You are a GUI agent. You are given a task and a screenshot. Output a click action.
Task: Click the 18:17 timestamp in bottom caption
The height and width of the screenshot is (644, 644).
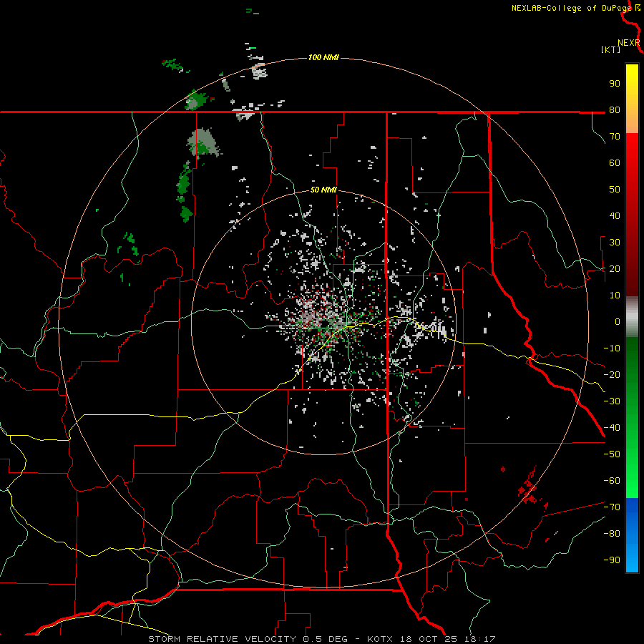click(x=481, y=639)
